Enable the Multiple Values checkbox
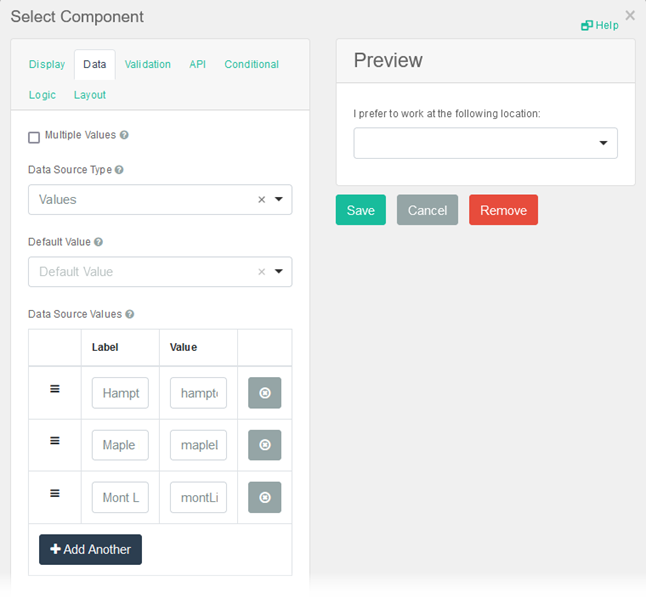This screenshot has height=598, width=646. (x=34, y=137)
